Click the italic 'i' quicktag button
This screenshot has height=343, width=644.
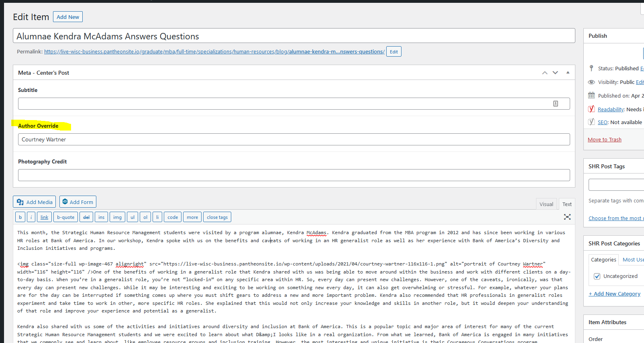(x=31, y=217)
